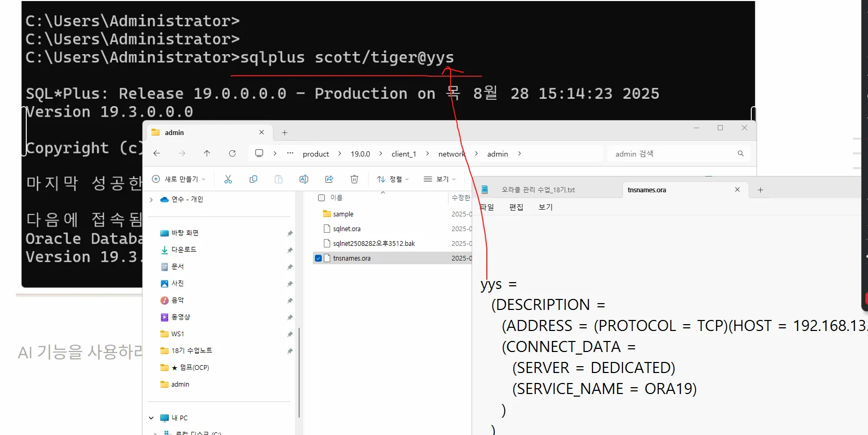The image size is (868, 435).
Task: Open 사진 in quick access
Action: pyautogui.click(x=177, y=284)
